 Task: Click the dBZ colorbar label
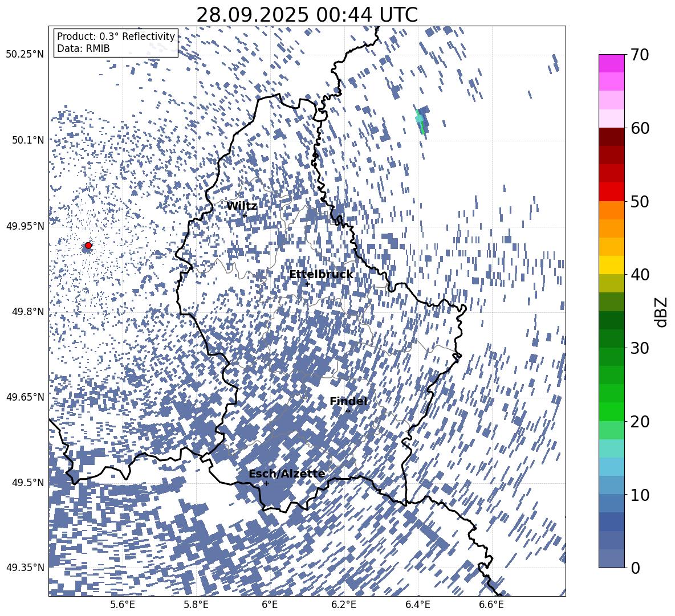tap(661, 312)
